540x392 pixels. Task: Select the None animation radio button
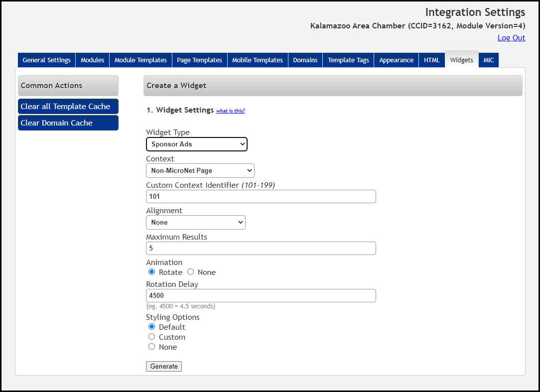tap(191, 272)
